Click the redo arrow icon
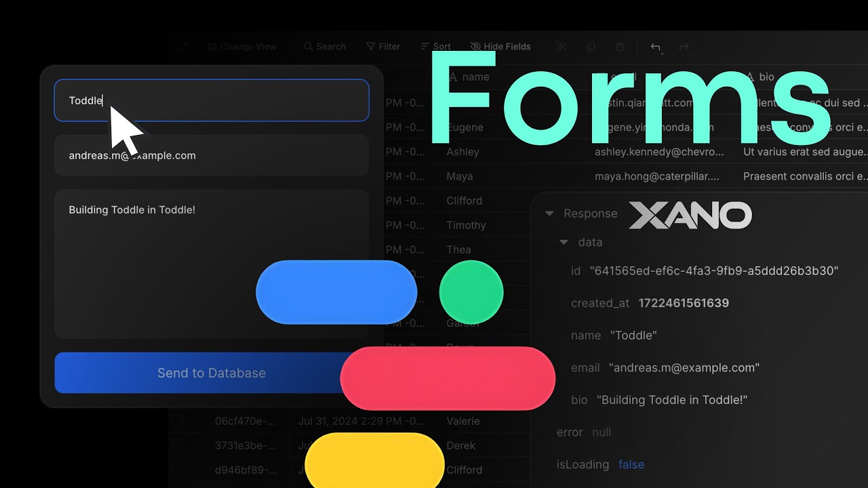The image size is (868, 488). 684,47
